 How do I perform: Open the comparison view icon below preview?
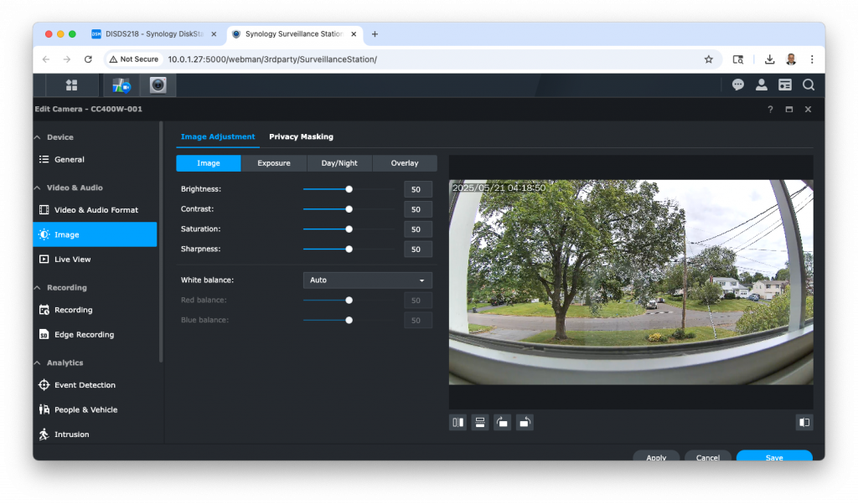[804, 422]
